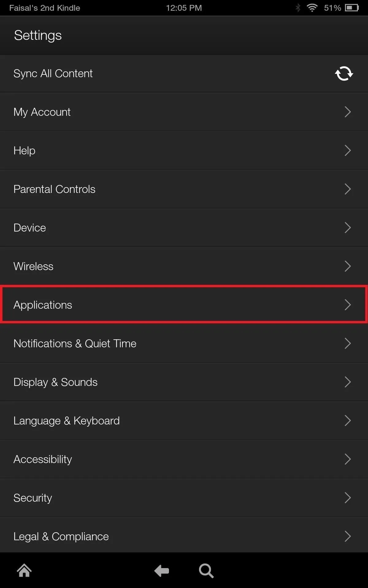Expand the Device row chevron
Viewport: 368px width, 588px height.
point(347,228)
